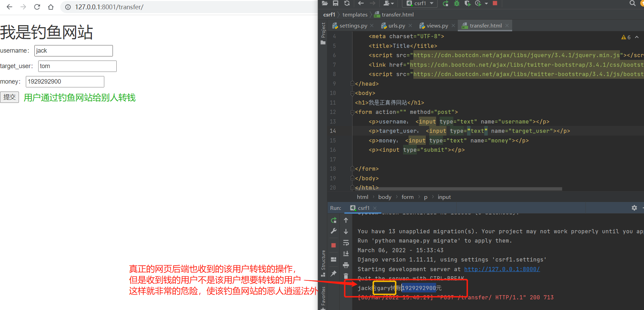Click the username field containing jack

tap(74, 51)
